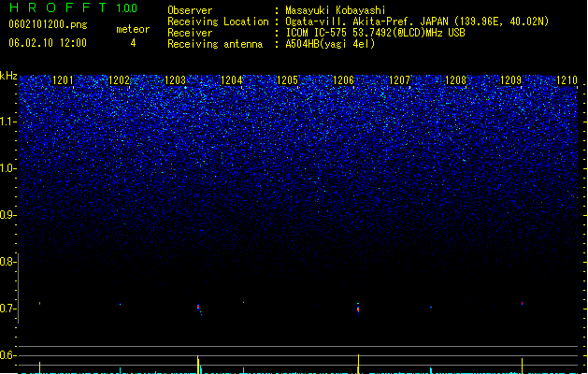
Task: Click the red meteor echo below 1209
Action: point(522,303)
